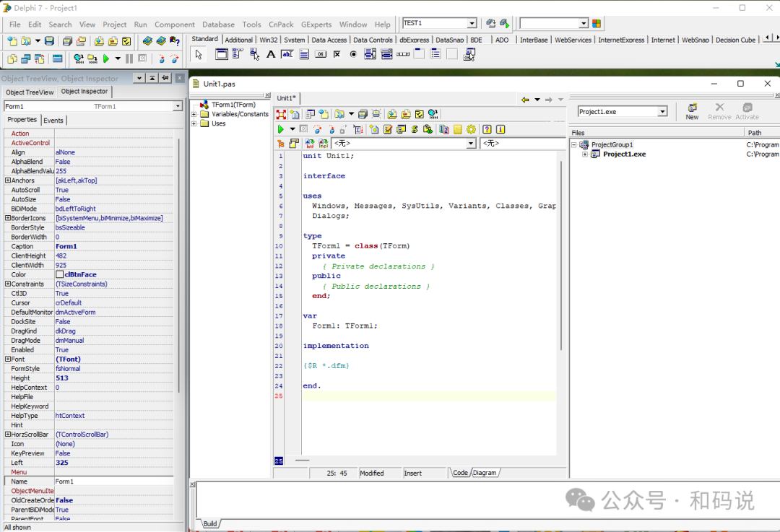This screenshot has height=532, width=780.
Task: Switch to the Diagram tab in editor
Action: 485,473
